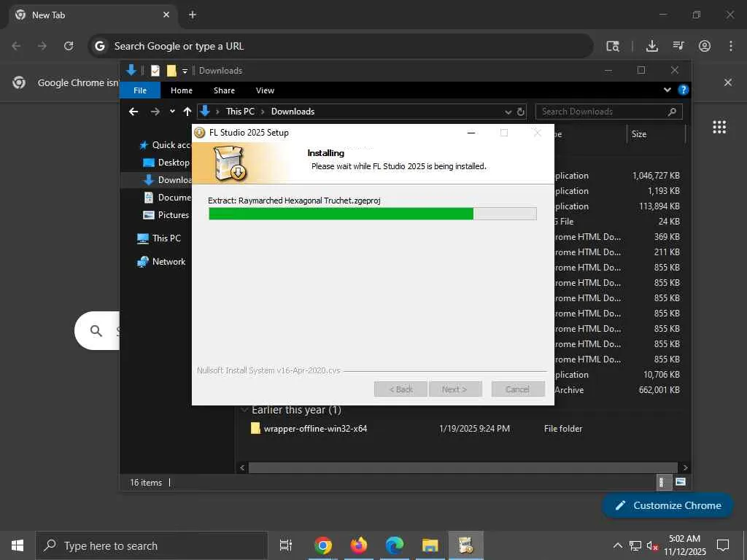Open Explorer address bar history dropdown
The height and width of the screenshot is (560, 747).
(508, 112)
